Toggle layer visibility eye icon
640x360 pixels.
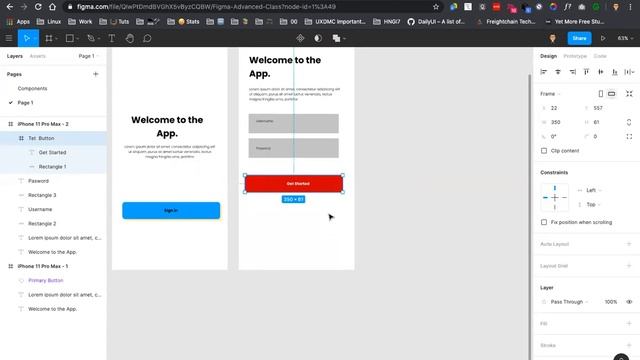[629, 302]
